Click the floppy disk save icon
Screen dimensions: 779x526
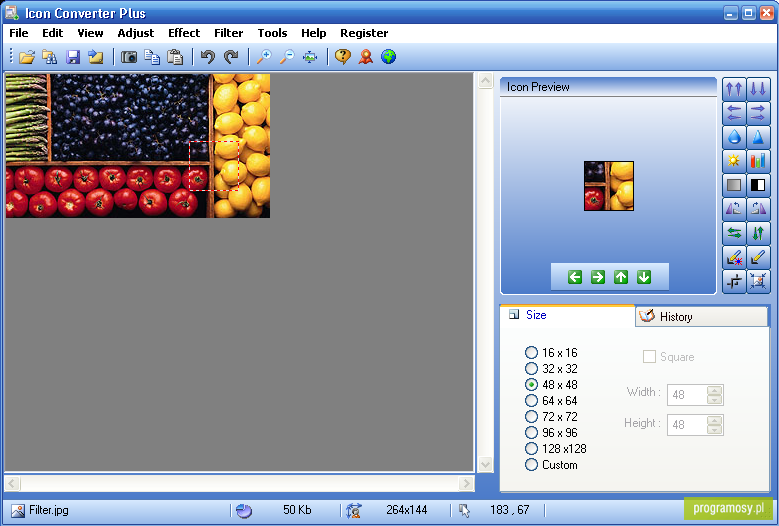[73, 57]
